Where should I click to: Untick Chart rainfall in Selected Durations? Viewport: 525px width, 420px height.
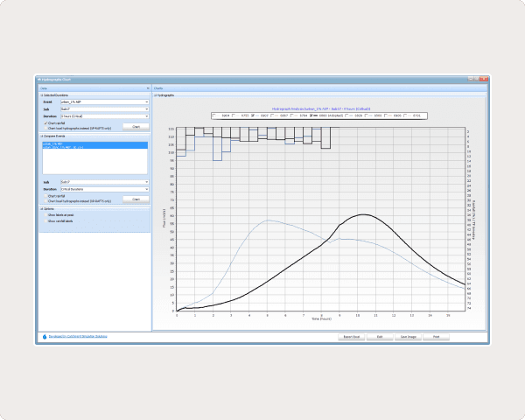[45, 122]
